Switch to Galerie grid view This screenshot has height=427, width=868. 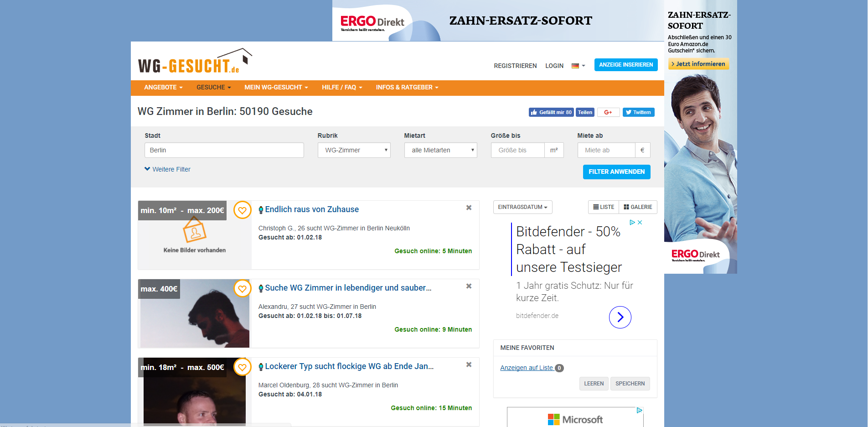click(x=638, y=207)
